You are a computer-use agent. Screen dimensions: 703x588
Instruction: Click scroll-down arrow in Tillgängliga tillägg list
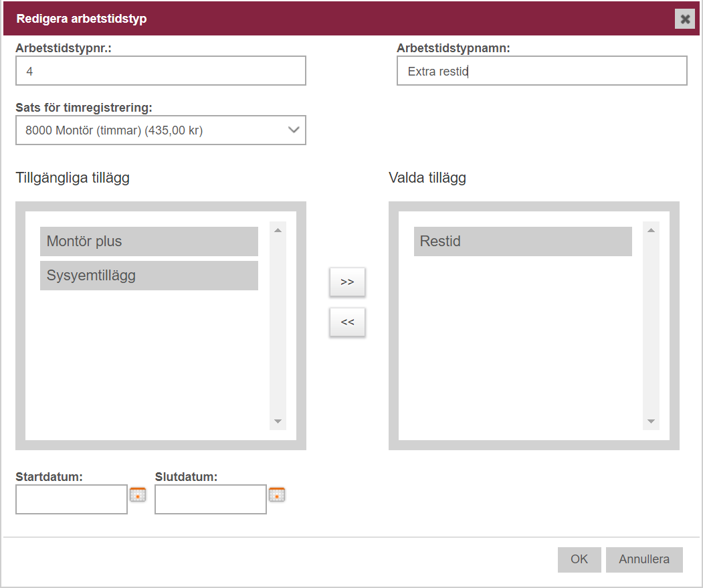pos(278,421)
